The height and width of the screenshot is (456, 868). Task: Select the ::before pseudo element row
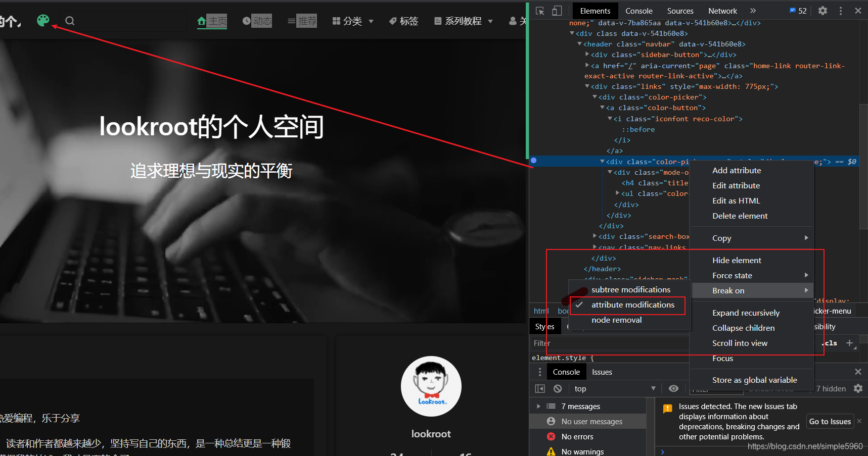pyautogui.click(x=638, y=129)
